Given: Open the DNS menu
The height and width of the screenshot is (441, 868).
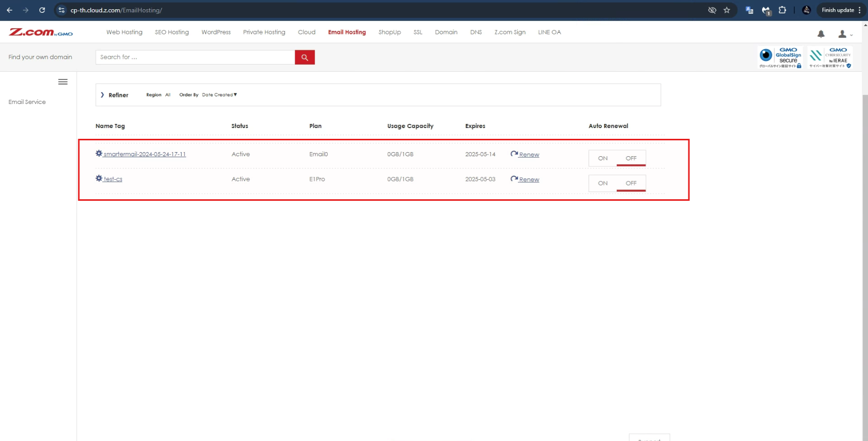Looking at the screenshot, I should click(476, 32).
